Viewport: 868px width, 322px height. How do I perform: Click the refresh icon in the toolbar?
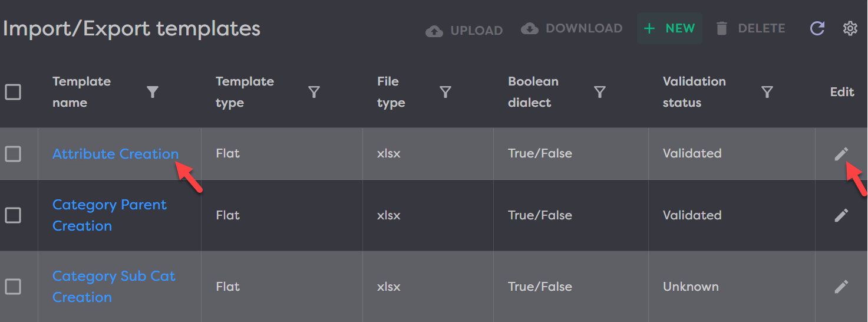[817, 28]
